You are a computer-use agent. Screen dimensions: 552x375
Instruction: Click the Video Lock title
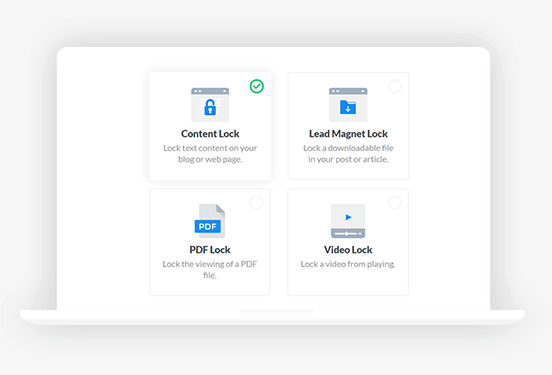point(348,250)
